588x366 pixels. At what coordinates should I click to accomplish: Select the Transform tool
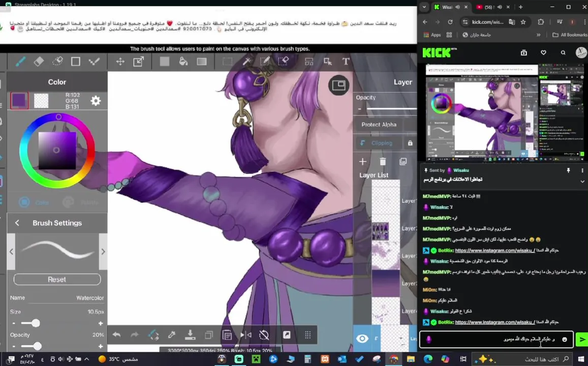pos(139,62)
